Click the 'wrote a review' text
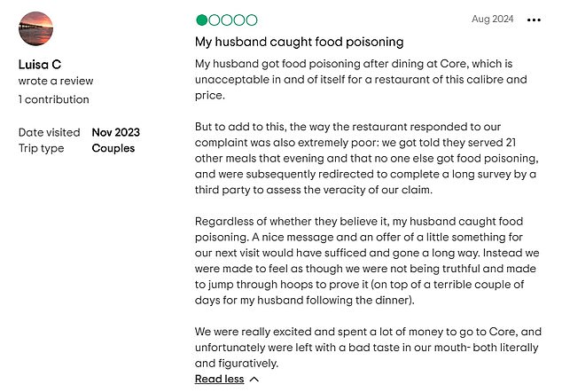The height and width of the screenshot is (392, 562). pyautogui.click(x=56, y=81)
